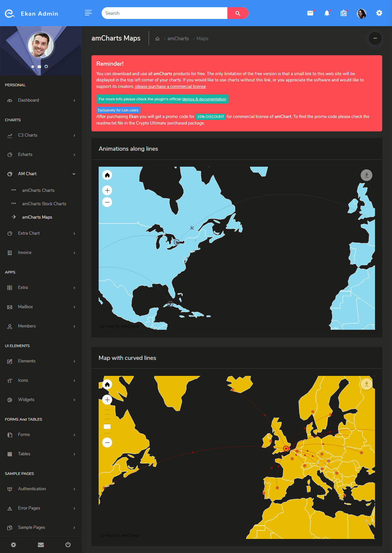Open amCharts Stock Charts submenu item
This screenshot has width=392, height=553.
click(x=44, y=204)
